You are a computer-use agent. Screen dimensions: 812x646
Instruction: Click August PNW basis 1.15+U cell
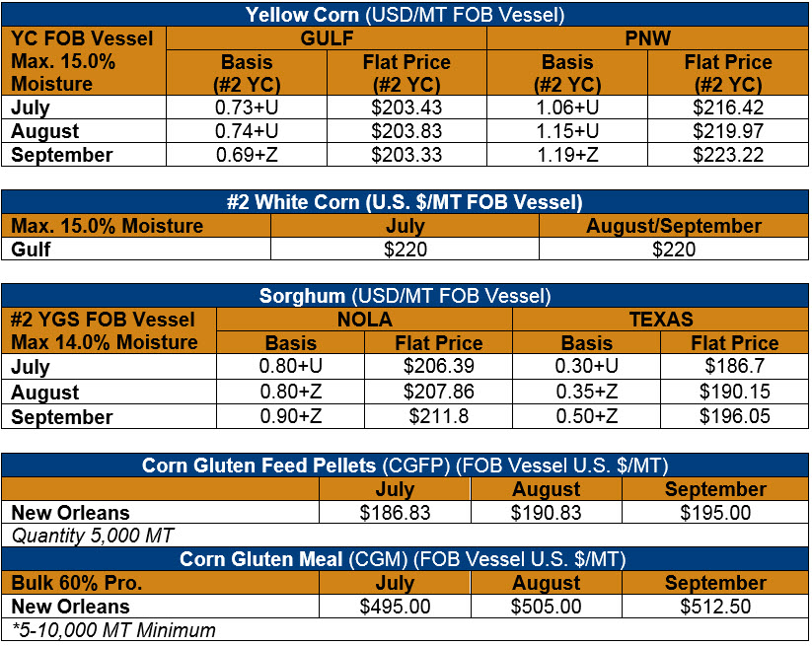click(x=567, y=131)
